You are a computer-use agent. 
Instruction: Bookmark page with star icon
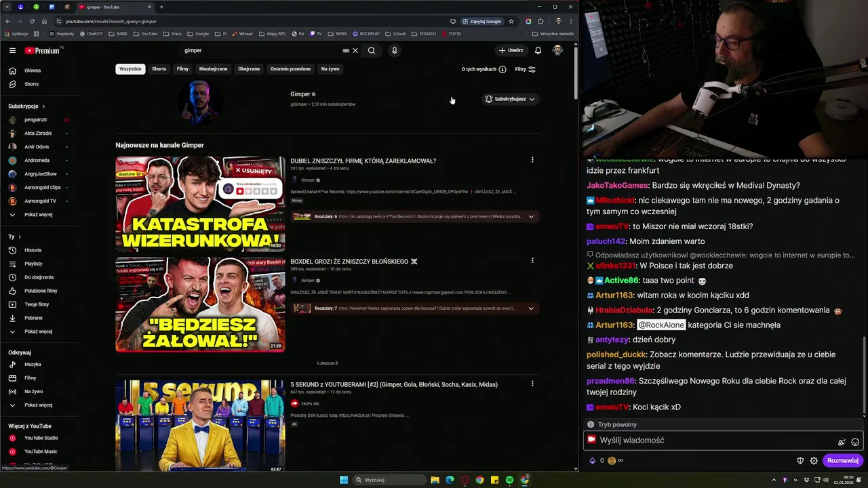coord(511,21)
